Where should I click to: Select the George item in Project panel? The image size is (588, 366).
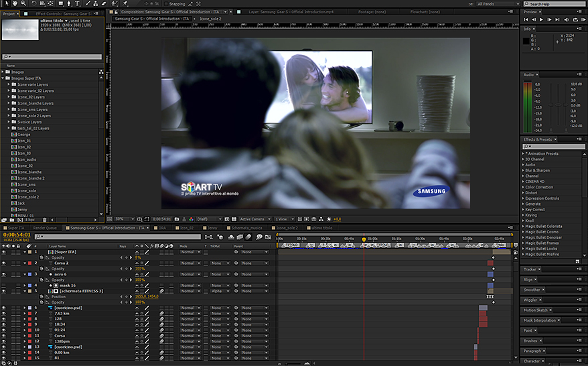point(23,134)
